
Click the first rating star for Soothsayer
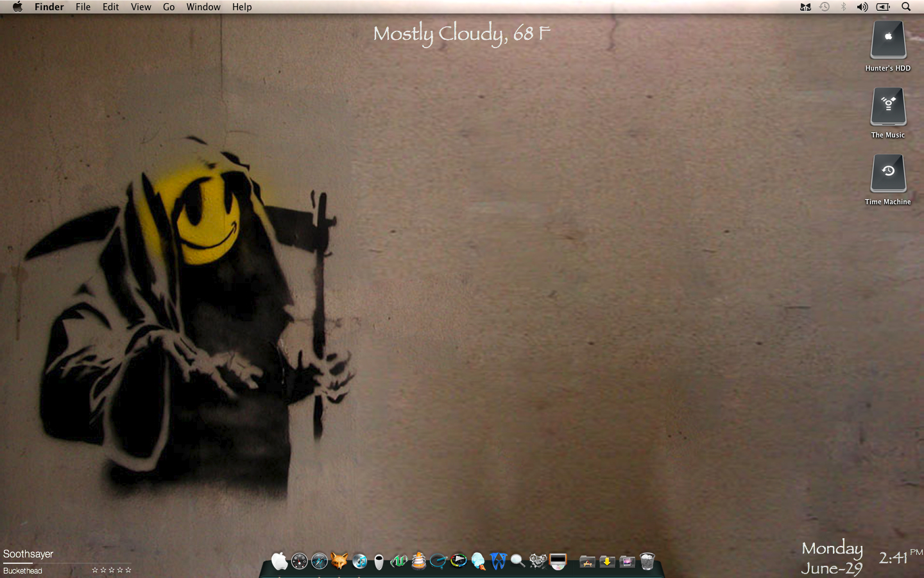coord(95,570)
